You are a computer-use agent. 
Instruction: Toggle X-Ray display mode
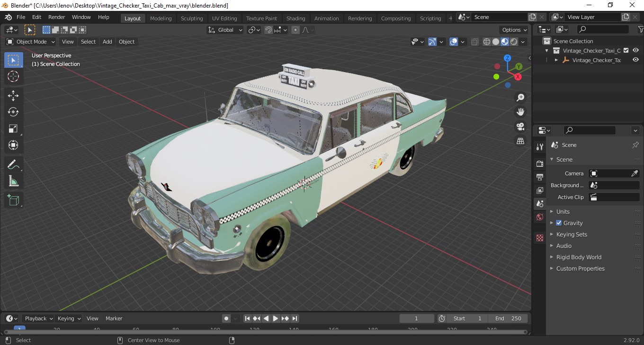click(x=475, y=42)
